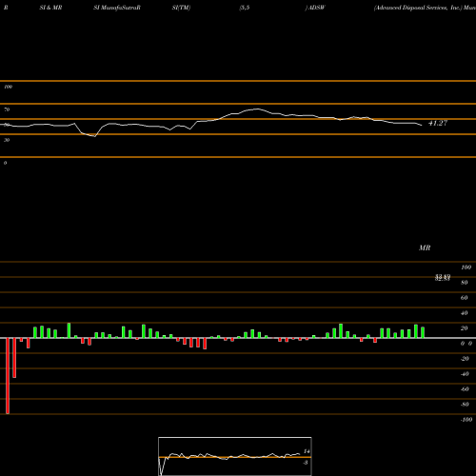
Task: Click the 'MR' panel label
Action: tap(425, 248)
